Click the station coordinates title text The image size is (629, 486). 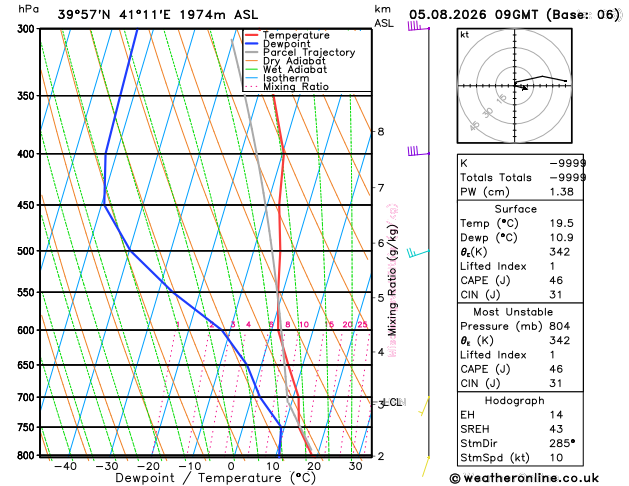click(158, 15)
